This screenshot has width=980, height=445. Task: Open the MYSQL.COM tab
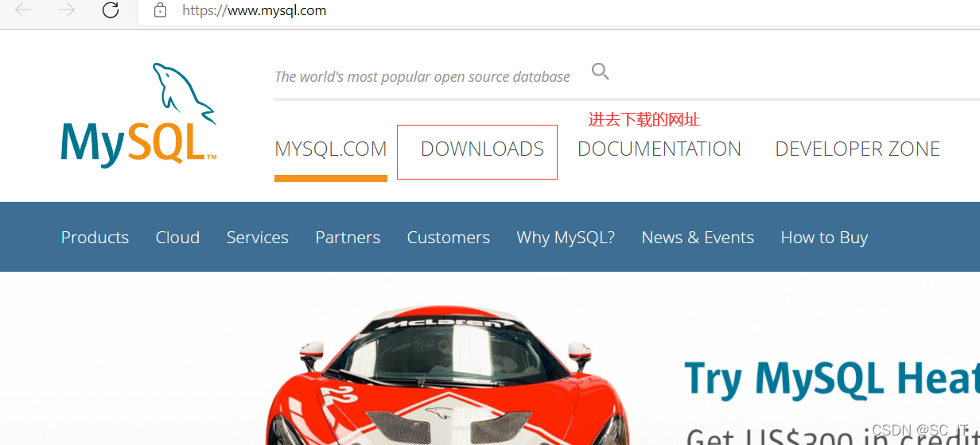331,149
